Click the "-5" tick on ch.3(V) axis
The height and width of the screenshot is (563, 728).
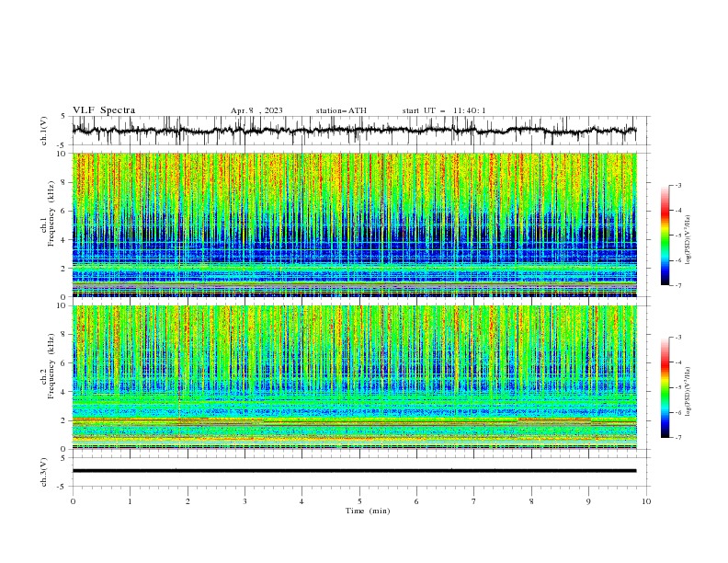click(x=63, y=487)
